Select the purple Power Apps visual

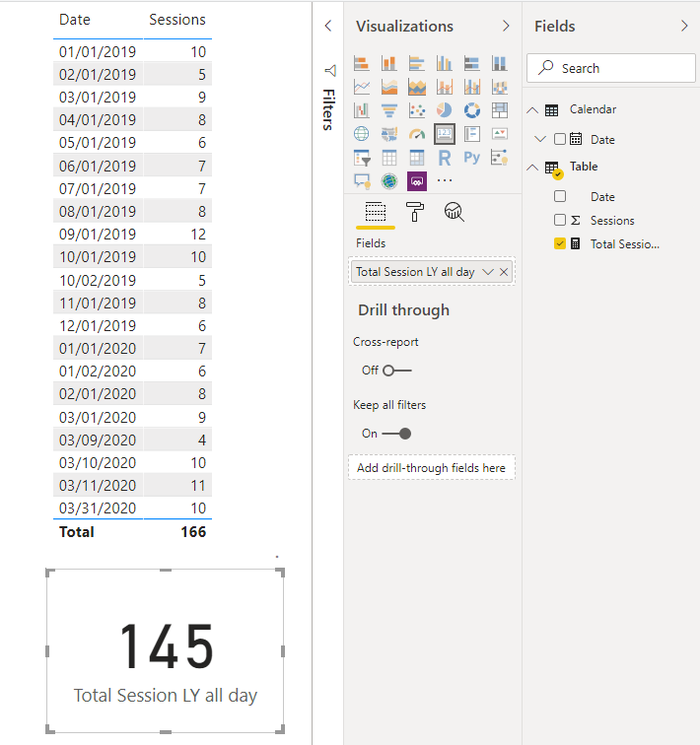417,181
